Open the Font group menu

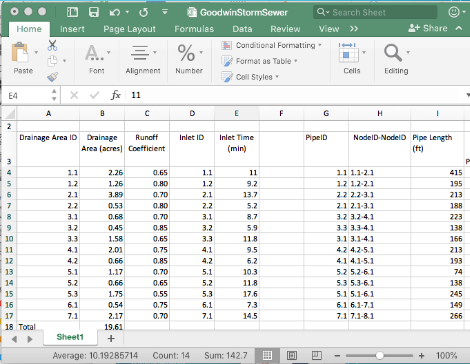97,59
